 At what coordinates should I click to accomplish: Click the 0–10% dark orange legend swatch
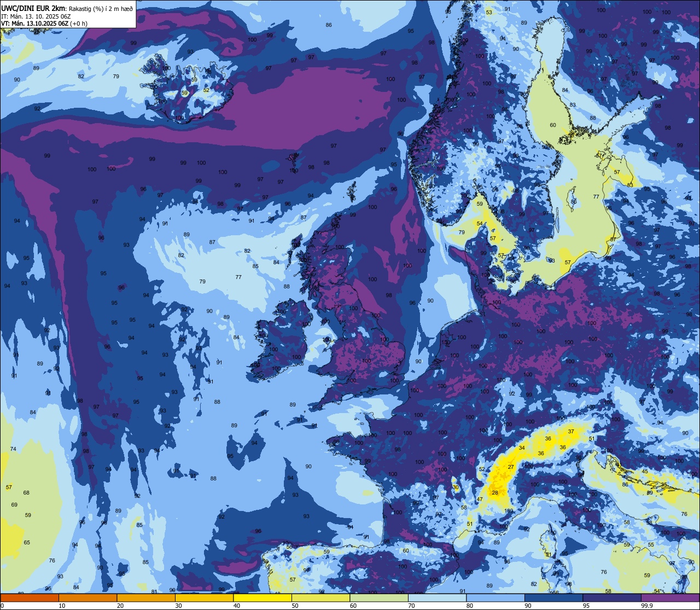(30, 597)
